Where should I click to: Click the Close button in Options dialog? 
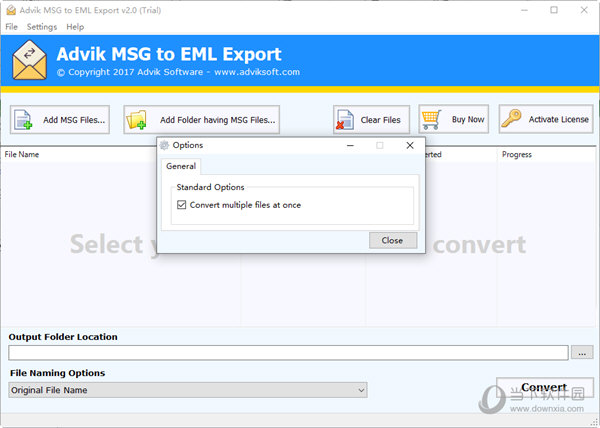[x=393, y=240]
